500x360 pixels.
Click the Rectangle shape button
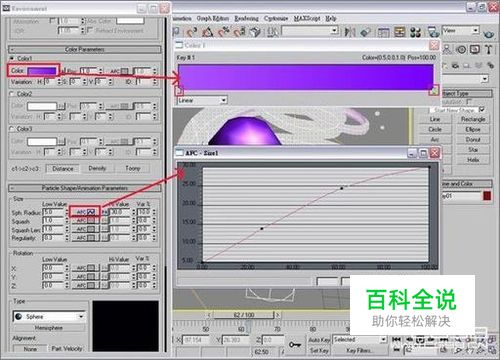click(473, 119)
